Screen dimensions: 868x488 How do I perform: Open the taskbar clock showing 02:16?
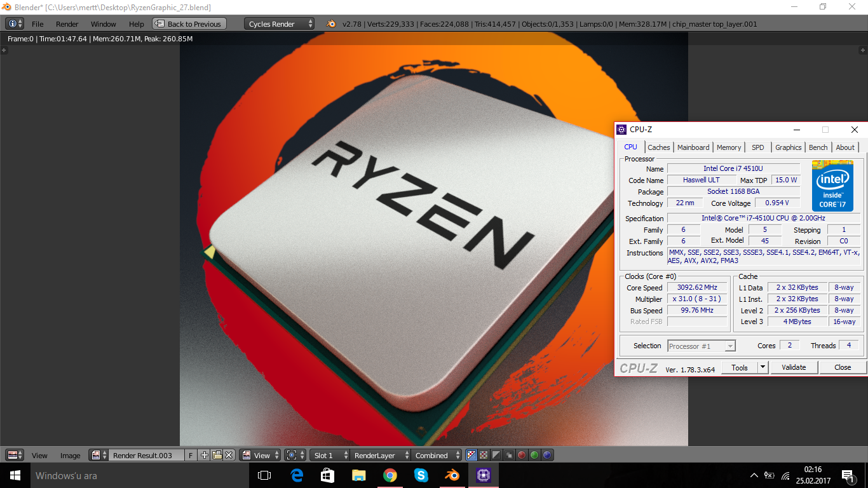(813, 475)
